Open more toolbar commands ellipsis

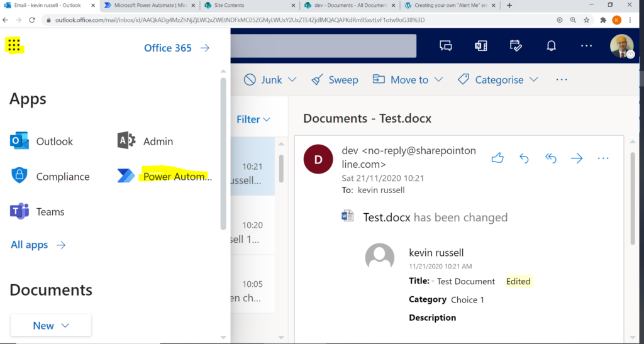point(562,80)
